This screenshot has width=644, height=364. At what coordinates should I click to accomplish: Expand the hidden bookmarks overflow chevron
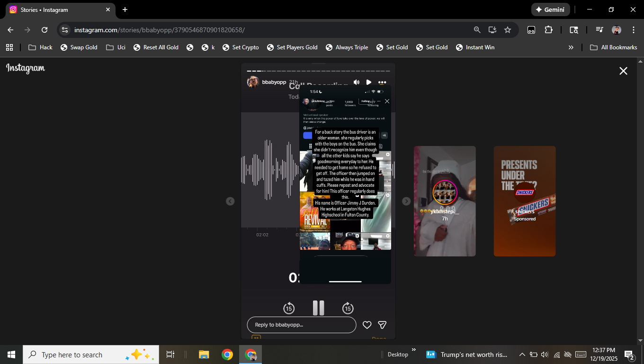point(571,47)
